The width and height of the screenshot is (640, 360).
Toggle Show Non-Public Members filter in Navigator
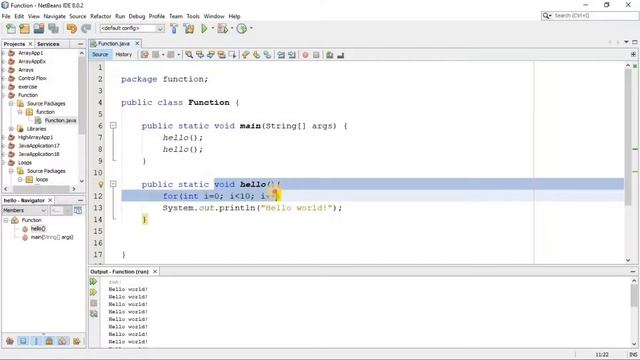coord(49,341)
